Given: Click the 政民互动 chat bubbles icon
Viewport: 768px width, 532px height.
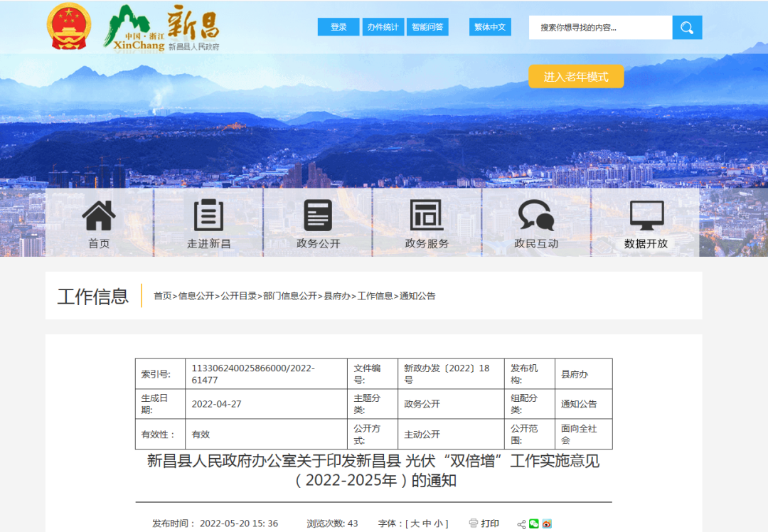Looking at the screenshot, I should [535, 216].
